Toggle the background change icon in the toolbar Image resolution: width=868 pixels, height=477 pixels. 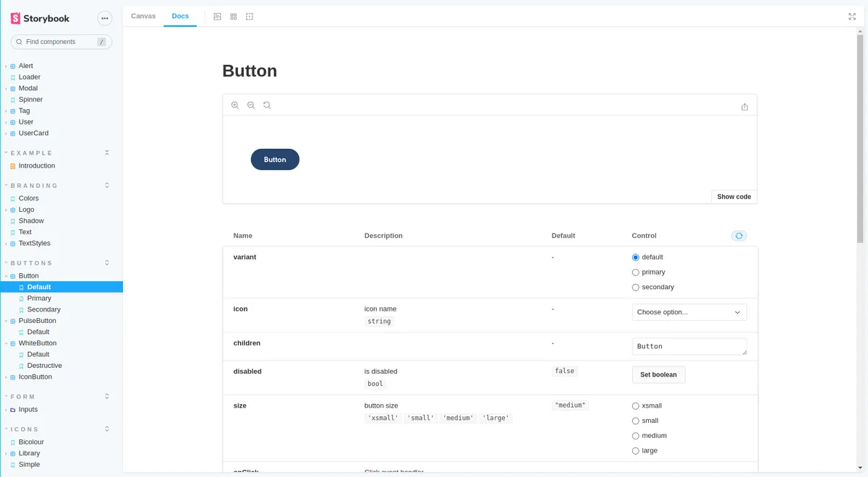pos(217,16)
